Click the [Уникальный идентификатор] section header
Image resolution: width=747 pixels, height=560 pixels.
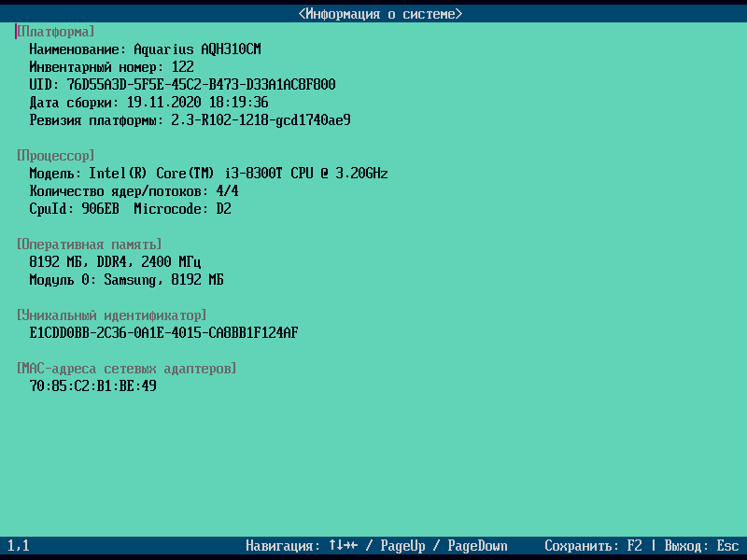click(x=111, y=315)
